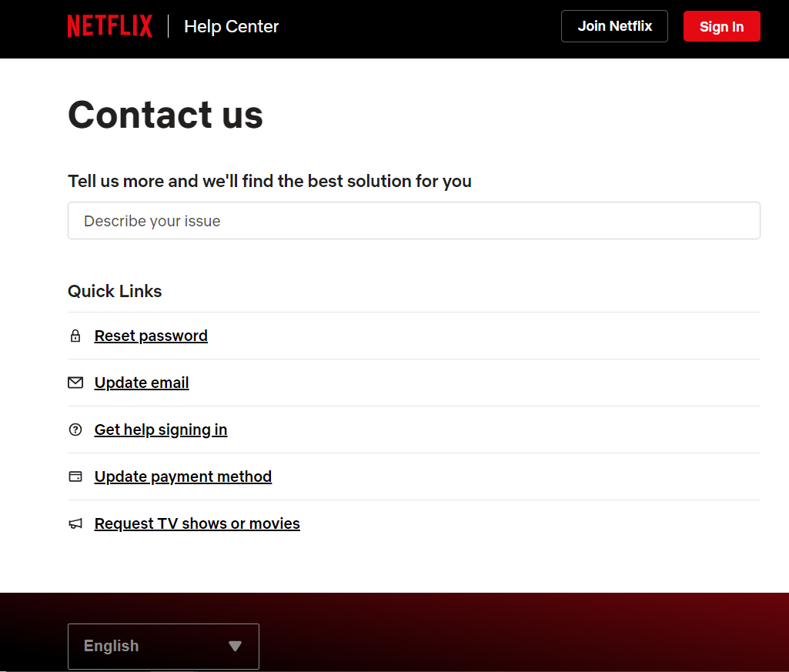
Task: Select Get help signing in
Action: pyautogui.click(x=160, y=430)
